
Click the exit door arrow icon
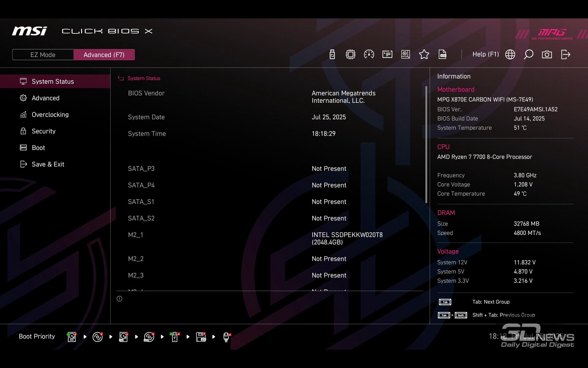coord(566,55)
